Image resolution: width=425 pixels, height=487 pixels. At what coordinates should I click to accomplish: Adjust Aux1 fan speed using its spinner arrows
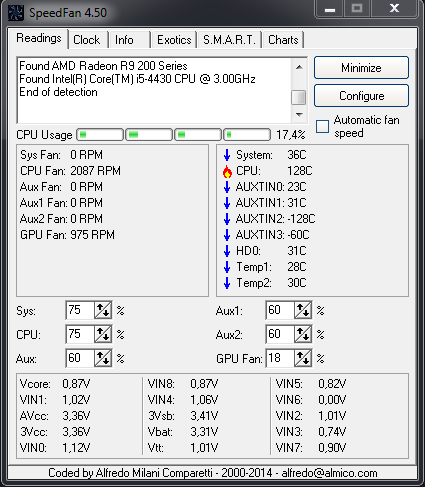(x=303, y=310)
